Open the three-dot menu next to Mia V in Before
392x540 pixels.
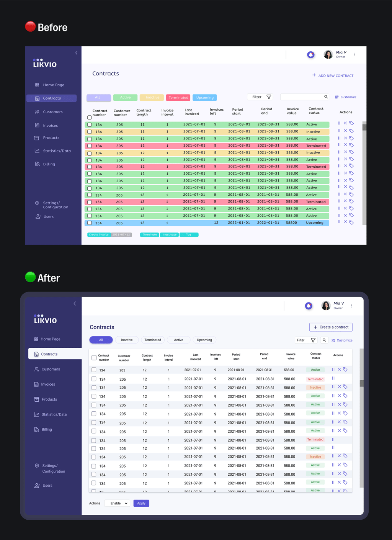coord(354,54)
